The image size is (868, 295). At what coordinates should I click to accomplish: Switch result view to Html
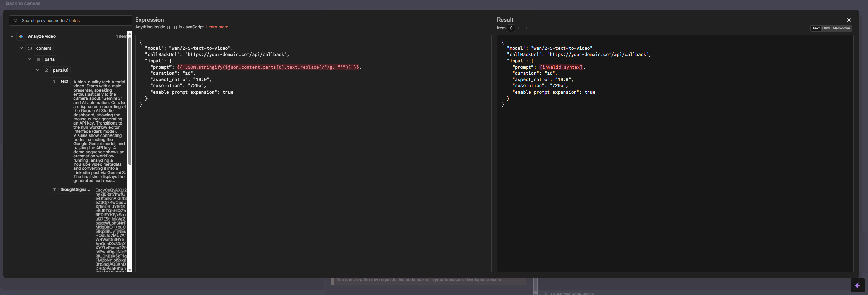pos(826,28)
